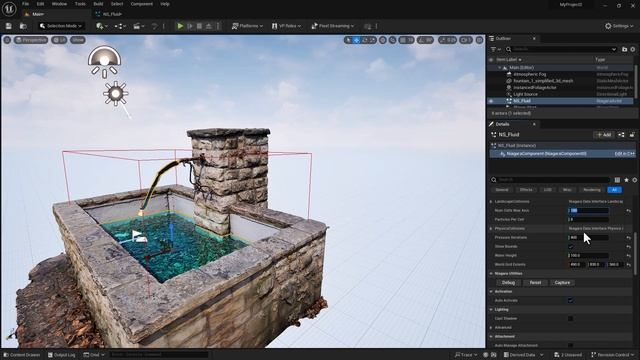Screen dimensions: 640x360
Task: Open the Tools menu
Action: pyautogui.click(x=80, y=4)
